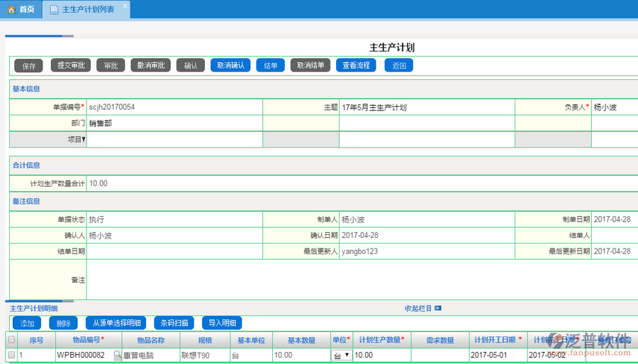
Task: Toggle the select-all checkbox in detail table header
Action: (11, 340)
